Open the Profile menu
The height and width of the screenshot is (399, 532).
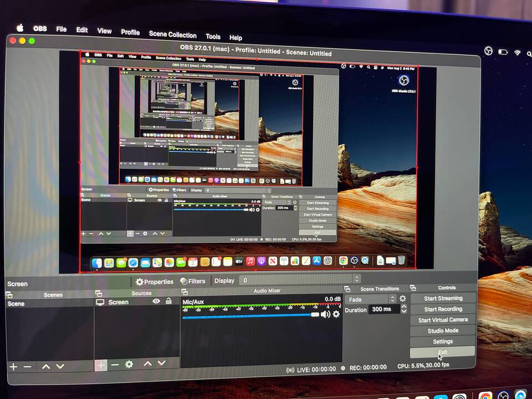pos(130,32)
